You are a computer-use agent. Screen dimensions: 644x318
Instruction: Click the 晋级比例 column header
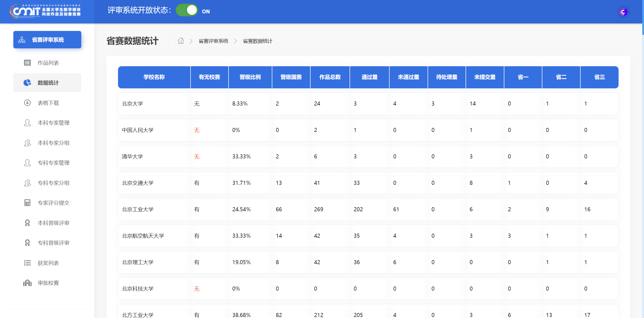[x=250, y=77]
